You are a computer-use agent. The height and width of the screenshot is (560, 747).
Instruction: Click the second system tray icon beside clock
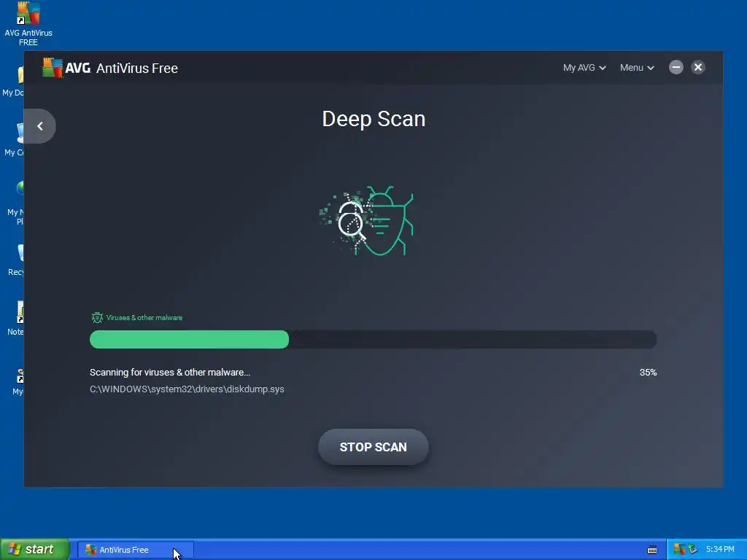[693, 550]
